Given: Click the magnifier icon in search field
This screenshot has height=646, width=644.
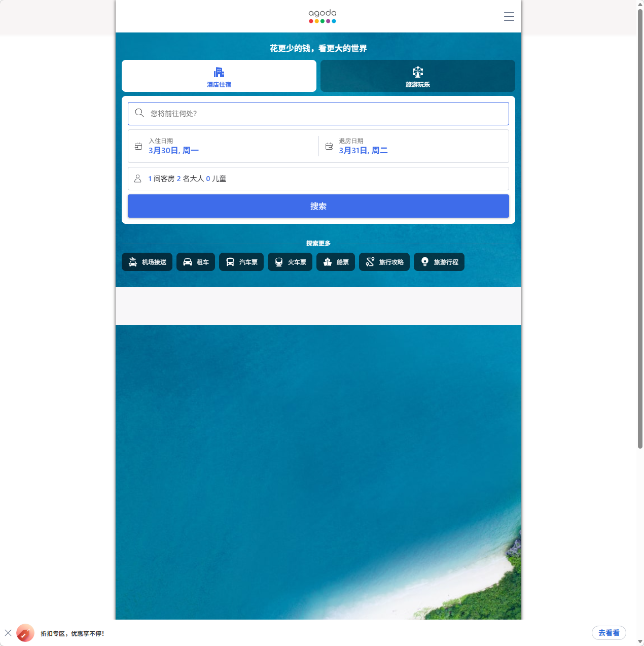Looking at the screenshot, I should tap(139, 113).
